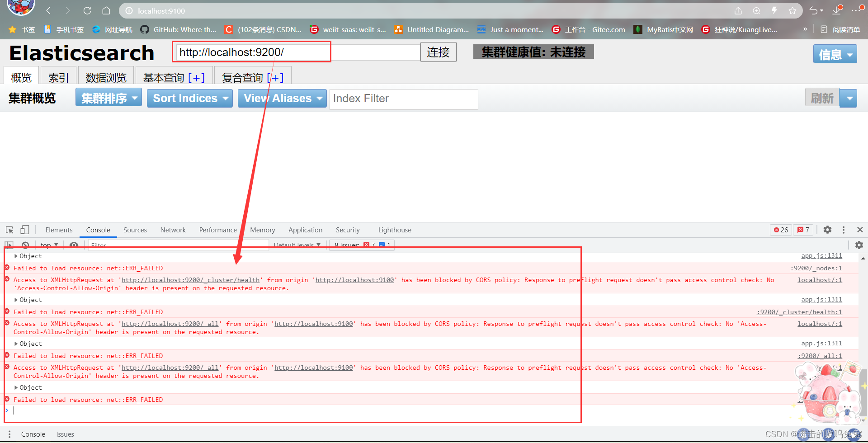The width and height of the screenshot is (868, 443).
Task: Switch to the DevTools Security tab
Action: 348,230
